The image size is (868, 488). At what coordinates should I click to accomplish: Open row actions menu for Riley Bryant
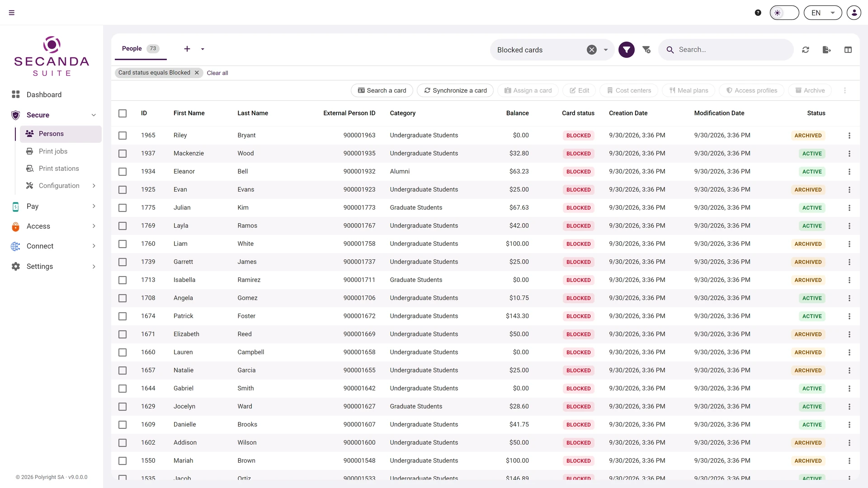click(849, 136)
